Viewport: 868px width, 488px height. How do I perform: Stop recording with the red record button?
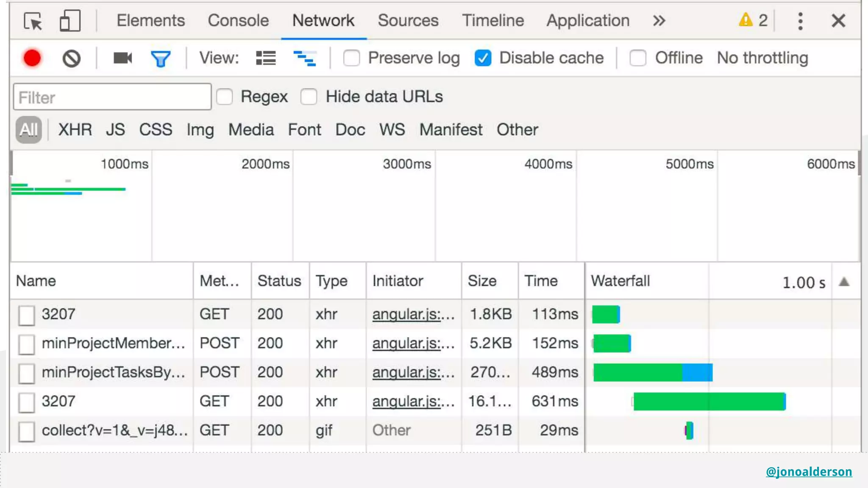tap(32, 58)
